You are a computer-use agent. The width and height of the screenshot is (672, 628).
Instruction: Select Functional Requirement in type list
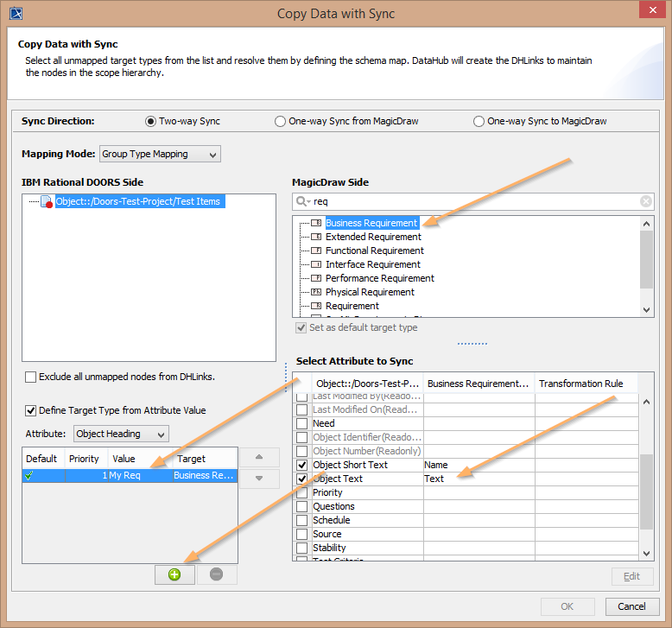click(x=375, y=251)
